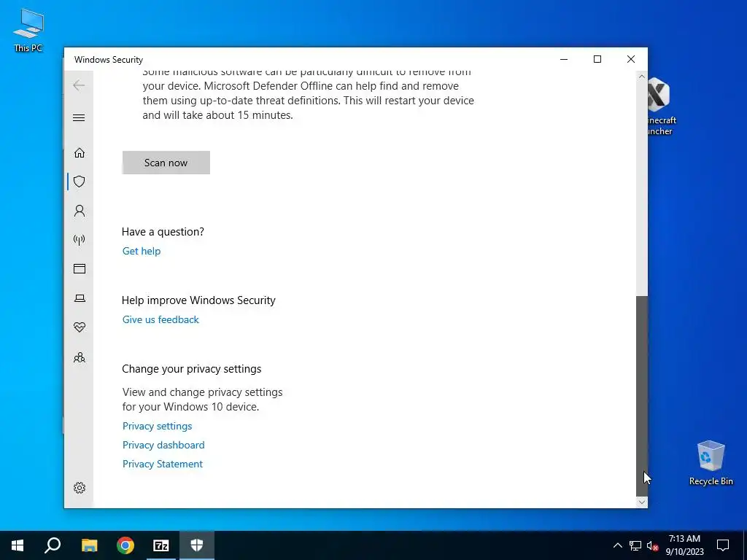747x560 pixels.
Task: Minimize the Windows Security window
Action: click(x=564, y=59)
